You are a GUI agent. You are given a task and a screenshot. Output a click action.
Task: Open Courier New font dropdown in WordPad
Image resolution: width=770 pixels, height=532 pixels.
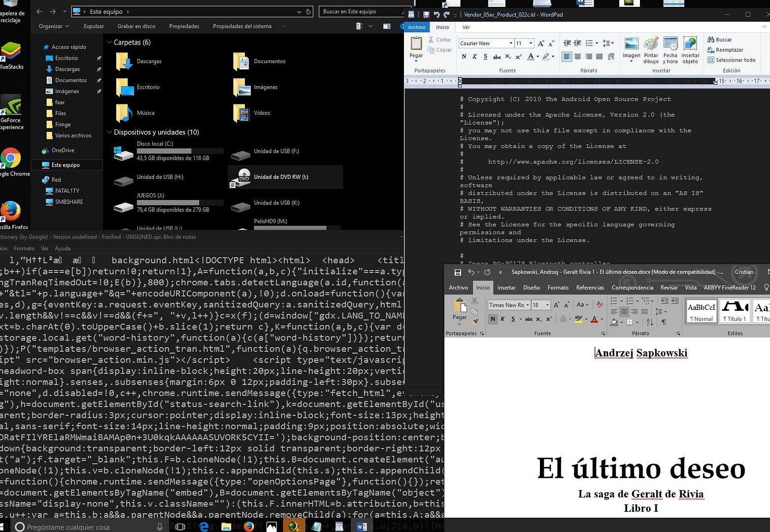tap(511, 43)
